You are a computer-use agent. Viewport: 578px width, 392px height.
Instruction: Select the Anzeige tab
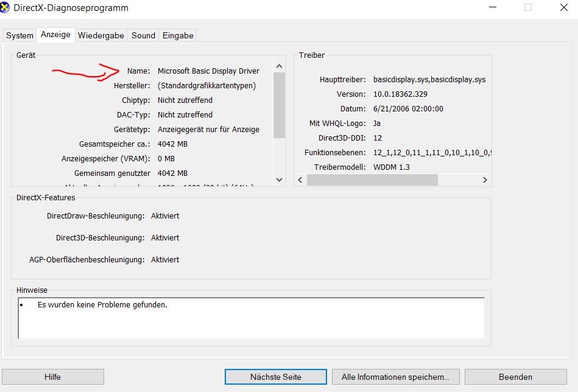(x=55, y=35)
